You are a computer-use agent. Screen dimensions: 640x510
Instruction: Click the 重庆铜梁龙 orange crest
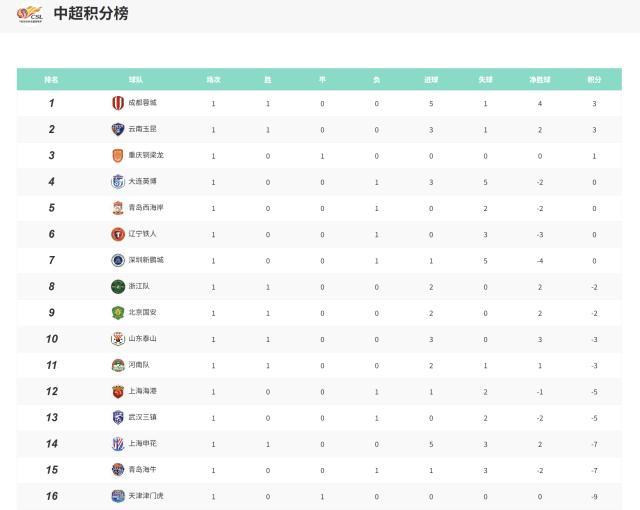pos(118,155)
